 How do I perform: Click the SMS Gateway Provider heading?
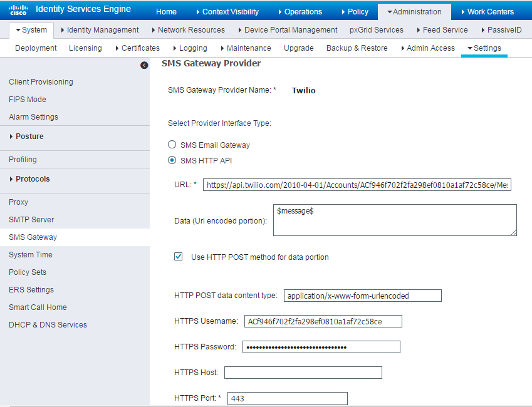pyautogui.click(x=211, y=63)
